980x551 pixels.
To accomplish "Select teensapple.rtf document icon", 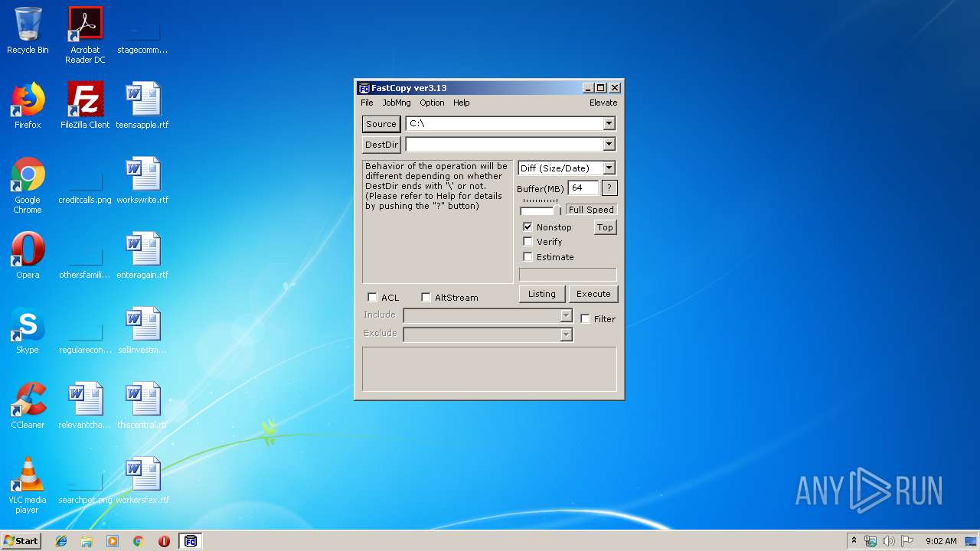I will click(142, 106).
